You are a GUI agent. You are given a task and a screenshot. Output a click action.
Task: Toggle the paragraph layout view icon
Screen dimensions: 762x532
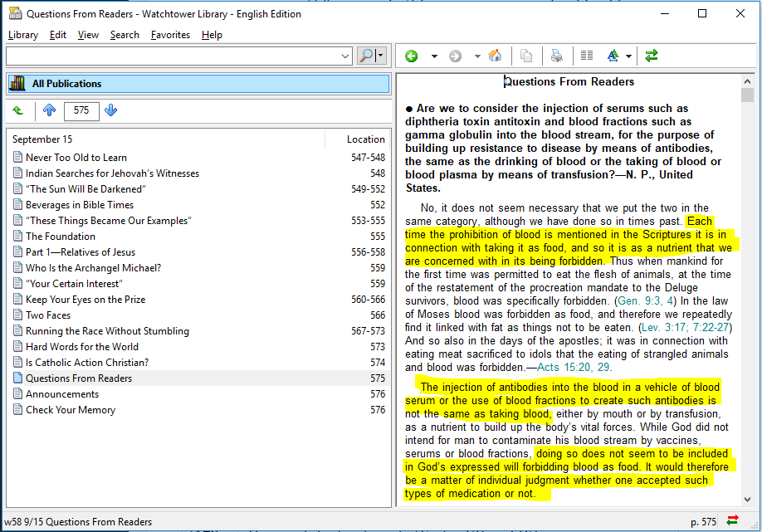coord(587,56)
